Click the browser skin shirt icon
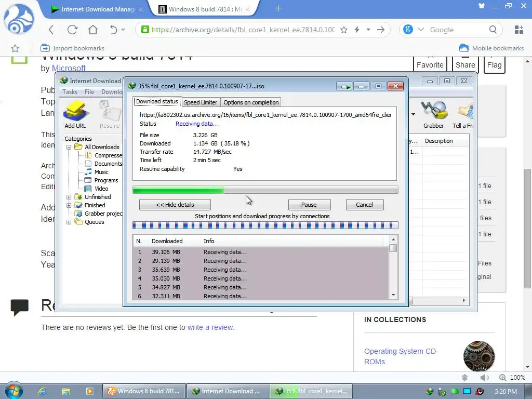The width and height of the screenshot is (532, 399). pyautogui.click(x=481, y=6)
